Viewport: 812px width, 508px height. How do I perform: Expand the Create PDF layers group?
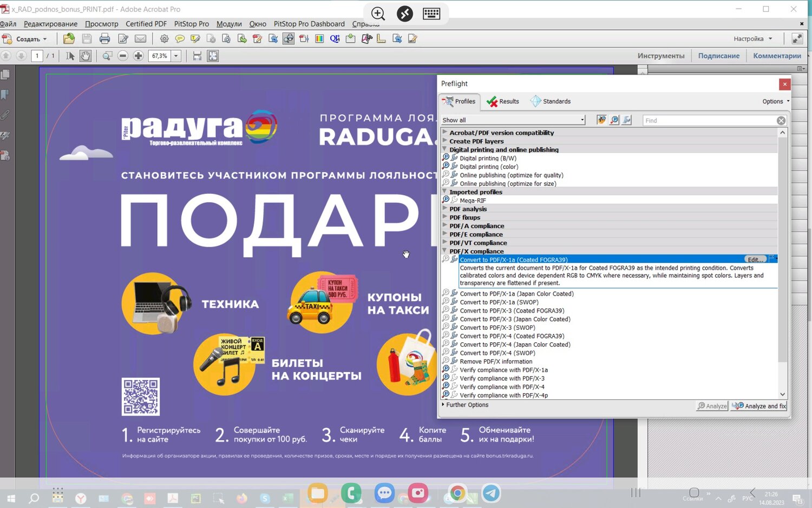[445, 141]
